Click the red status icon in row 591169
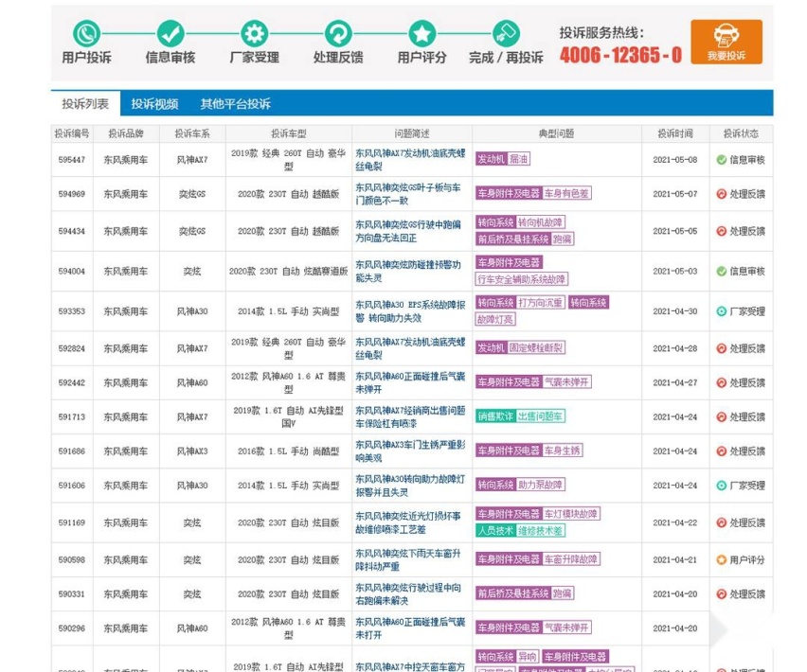This screenshot has height=672, width=807. (721, 522)
